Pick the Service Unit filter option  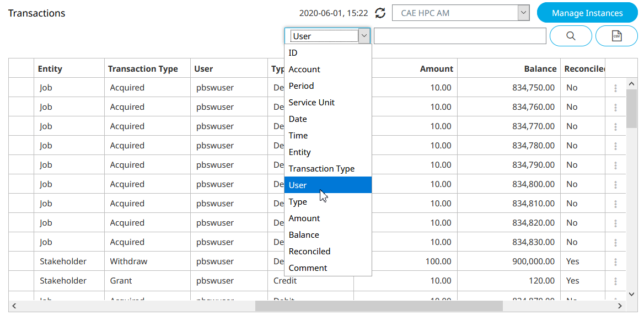312,103
